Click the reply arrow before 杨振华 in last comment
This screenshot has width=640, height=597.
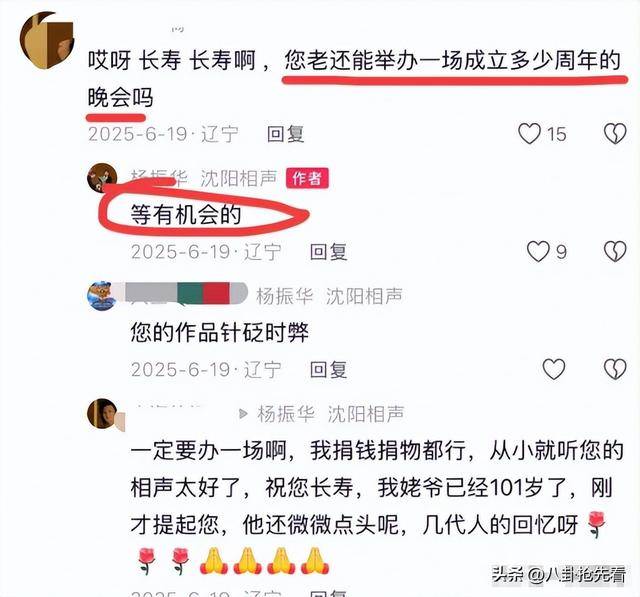point(243,414)
